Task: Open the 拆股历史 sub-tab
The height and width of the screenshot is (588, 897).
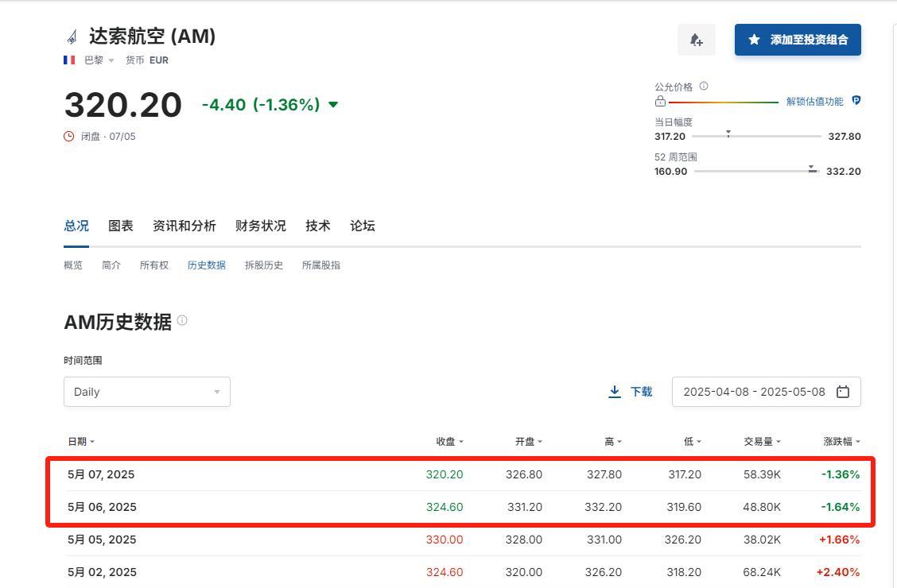Action: point(264,265)
